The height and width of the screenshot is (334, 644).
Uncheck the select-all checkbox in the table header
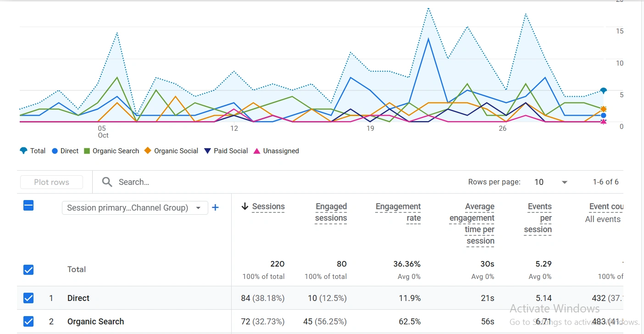tap(28, 206)
